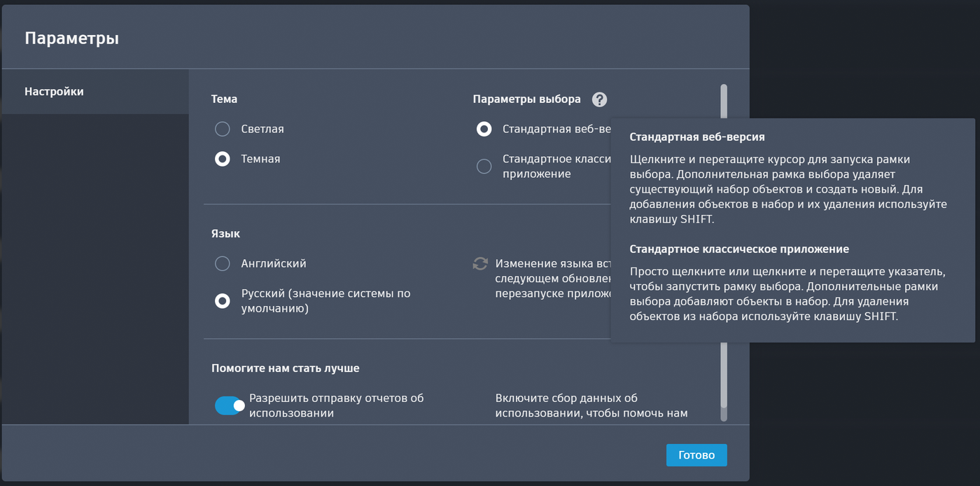Click the Параметры dialog title

point(72,38)
